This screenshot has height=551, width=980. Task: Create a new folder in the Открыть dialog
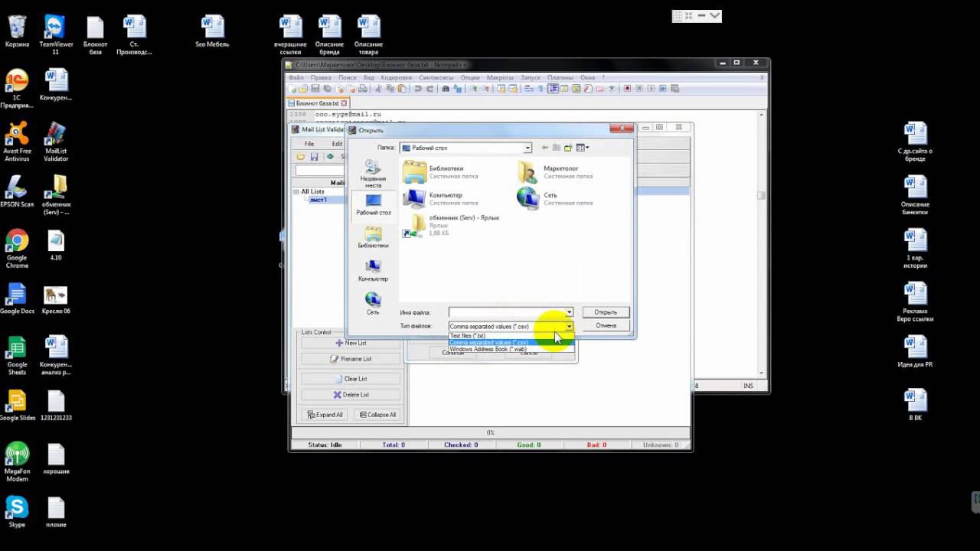(x=568, y=148)
